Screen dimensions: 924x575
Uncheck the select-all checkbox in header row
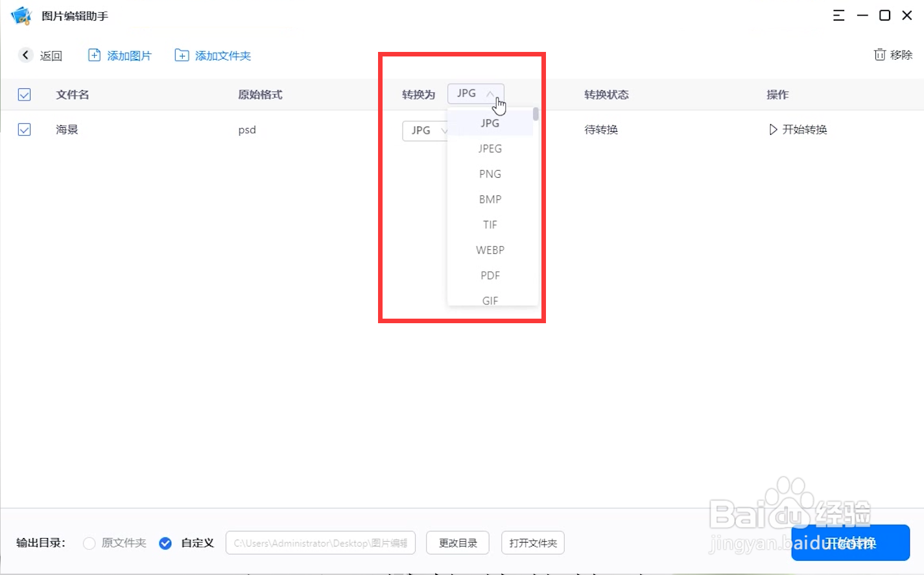24,94
